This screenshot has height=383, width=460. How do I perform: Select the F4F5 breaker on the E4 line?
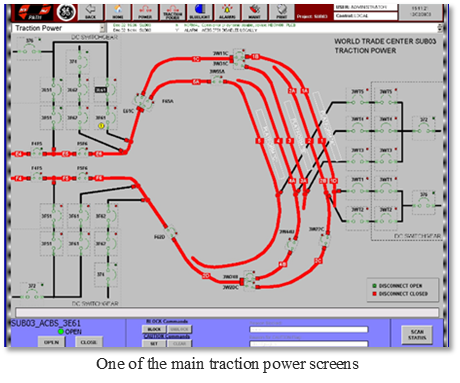pos(36,153)
